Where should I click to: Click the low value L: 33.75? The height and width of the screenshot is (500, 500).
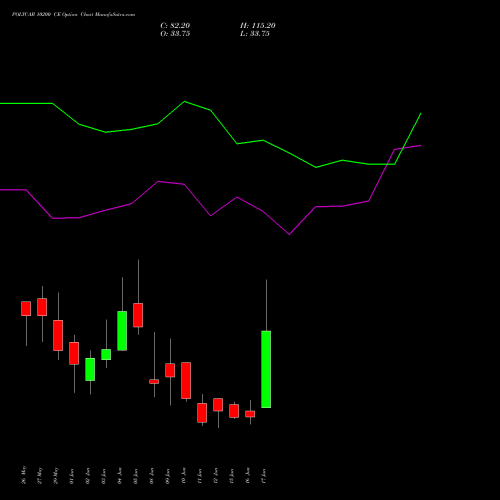click(255, 34)
